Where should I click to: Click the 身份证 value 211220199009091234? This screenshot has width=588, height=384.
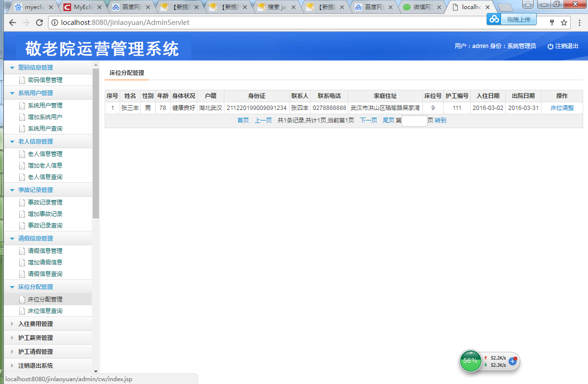click(257, 108)
